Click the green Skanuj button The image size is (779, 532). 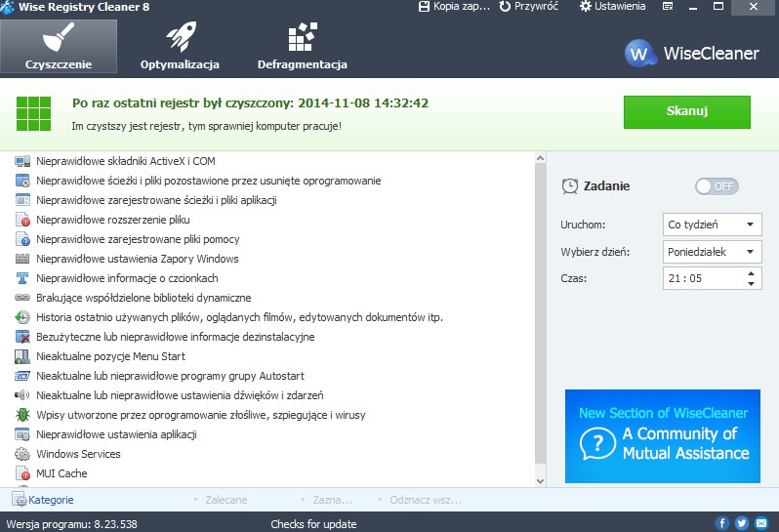(686, 111)
